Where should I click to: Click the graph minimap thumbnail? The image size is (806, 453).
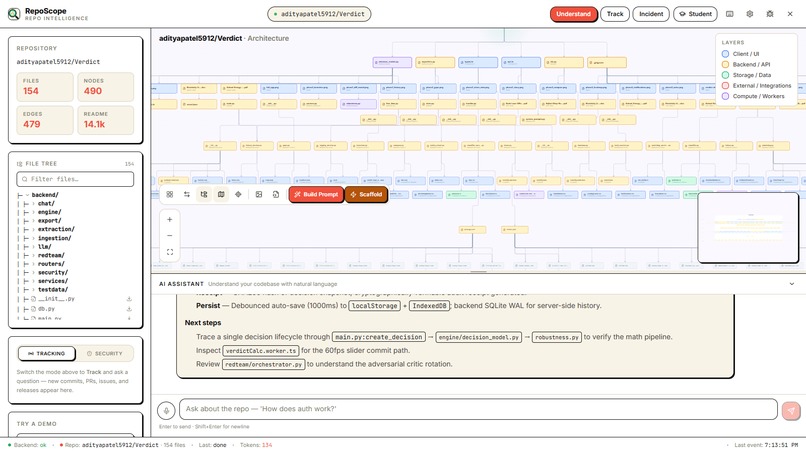click(748, 228)
